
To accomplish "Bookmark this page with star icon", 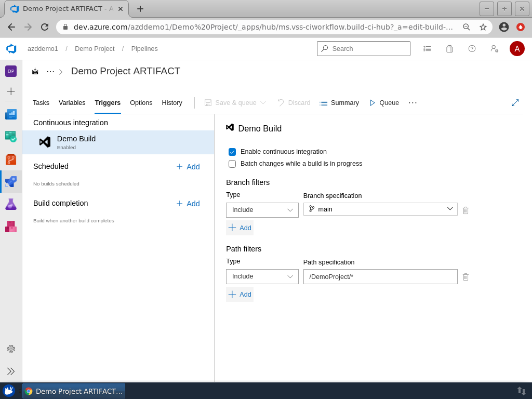I will pyautogui.click(x=483, y=27).
